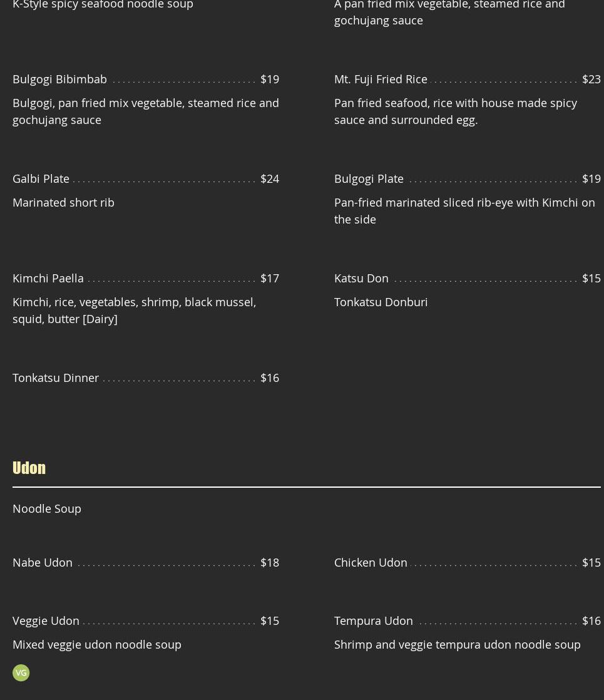
Task: Click the green VG vegan badge
Action: point(21,672)
